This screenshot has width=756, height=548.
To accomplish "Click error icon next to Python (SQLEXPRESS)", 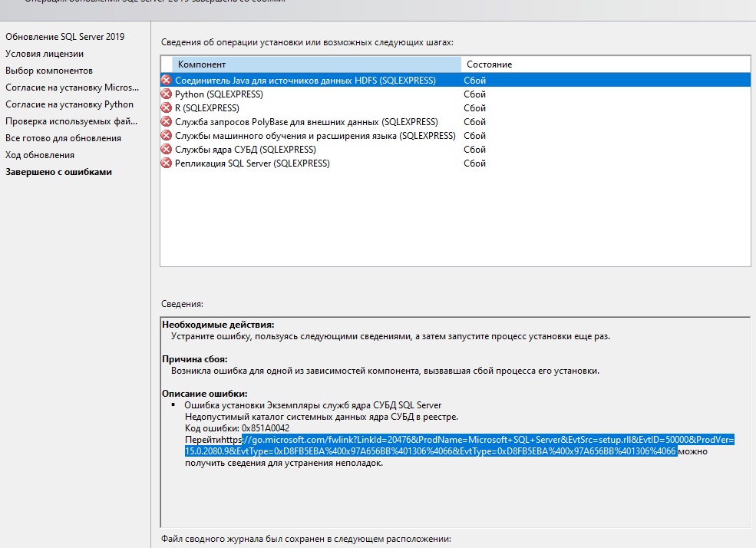I will pos(167,94).
